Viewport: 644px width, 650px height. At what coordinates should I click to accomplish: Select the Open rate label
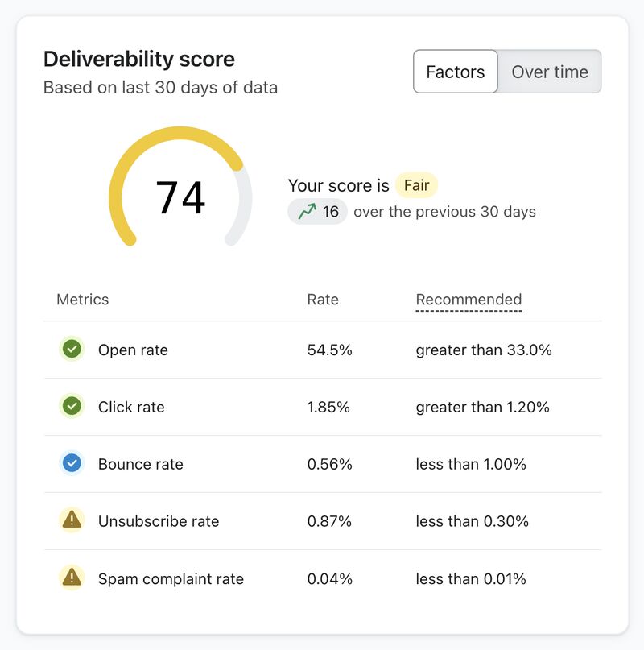coord(133,350)
